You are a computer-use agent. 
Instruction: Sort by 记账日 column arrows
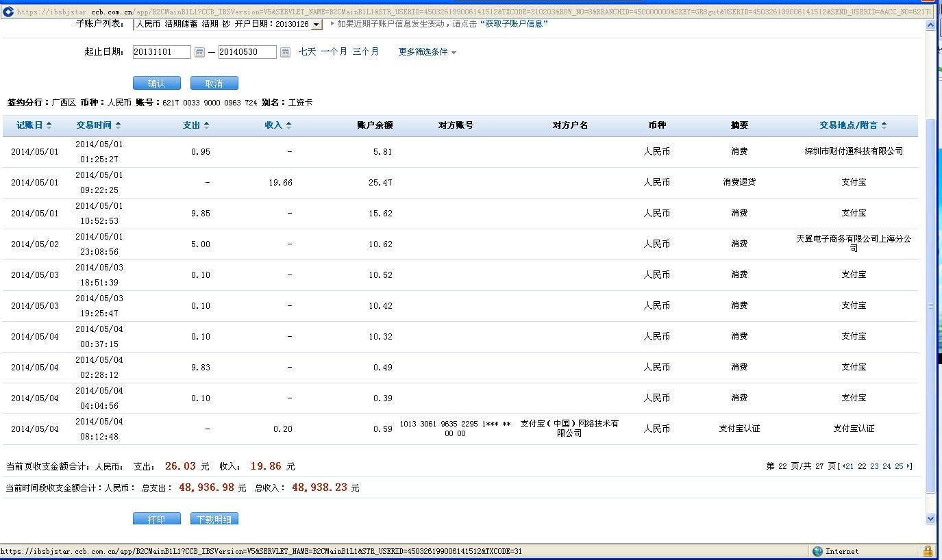tap(49, 125)
